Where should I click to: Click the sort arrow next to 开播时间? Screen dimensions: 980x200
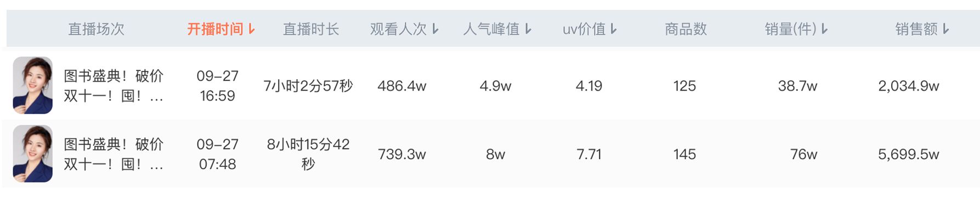pyautogui.click(x=252, y=29)
